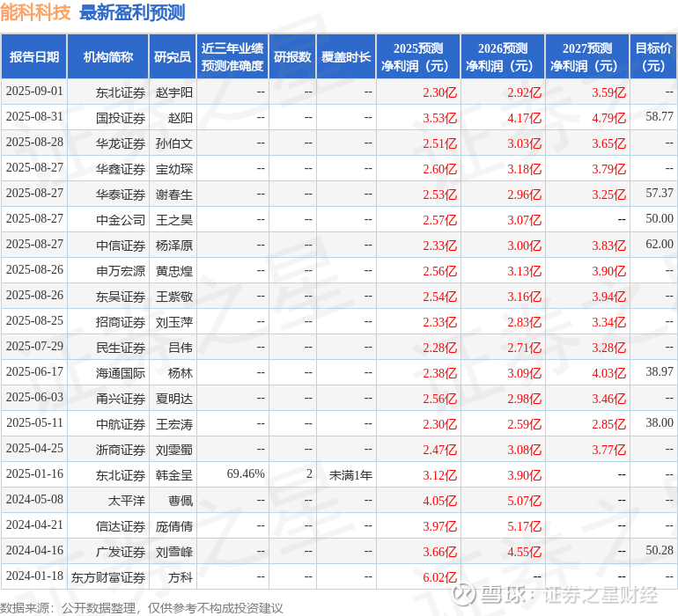
Task: Click the date 2025-07-29
Action: coord(34,346)
